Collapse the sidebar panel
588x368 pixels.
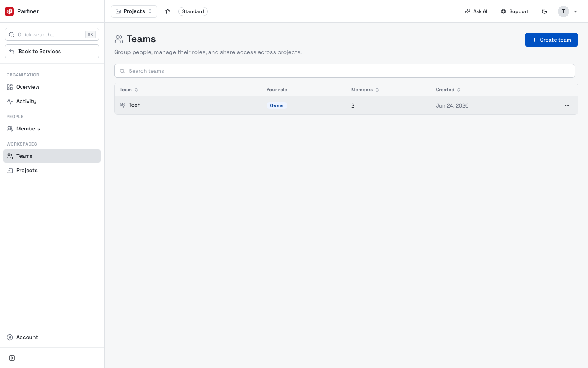[12, 358]
